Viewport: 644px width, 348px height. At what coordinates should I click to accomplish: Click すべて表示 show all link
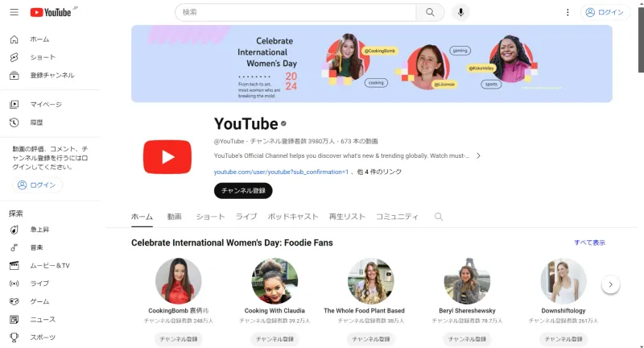[x=589, y=242]
